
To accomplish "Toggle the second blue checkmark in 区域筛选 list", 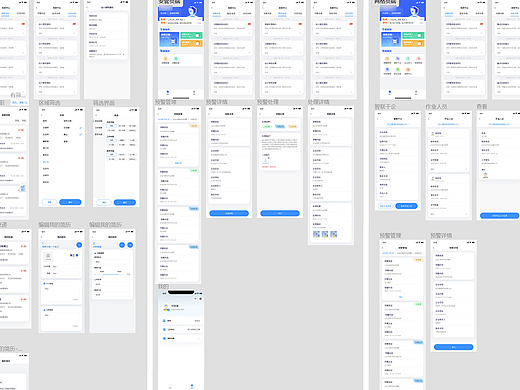I will point(81,134).
